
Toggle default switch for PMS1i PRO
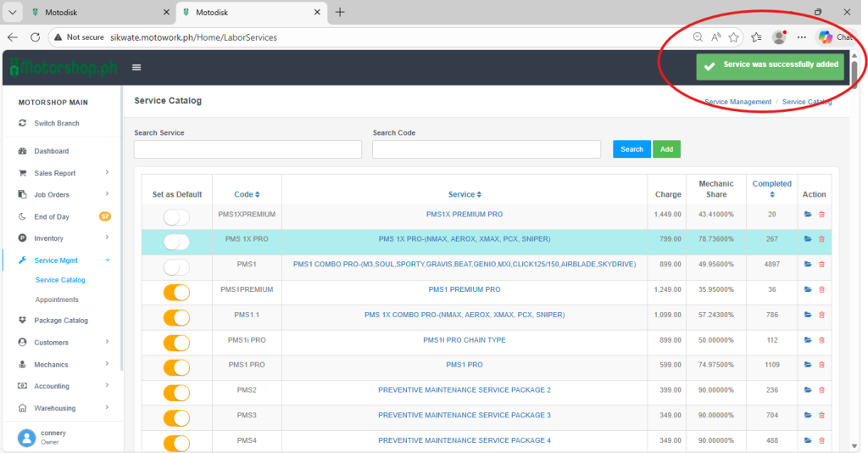pos(176,343)
